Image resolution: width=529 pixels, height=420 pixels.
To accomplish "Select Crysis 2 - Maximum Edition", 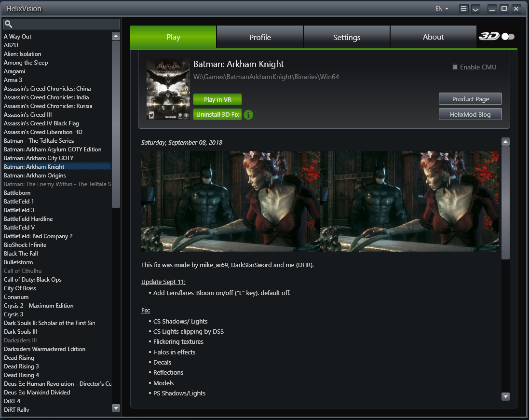I will tap(39, 306).
